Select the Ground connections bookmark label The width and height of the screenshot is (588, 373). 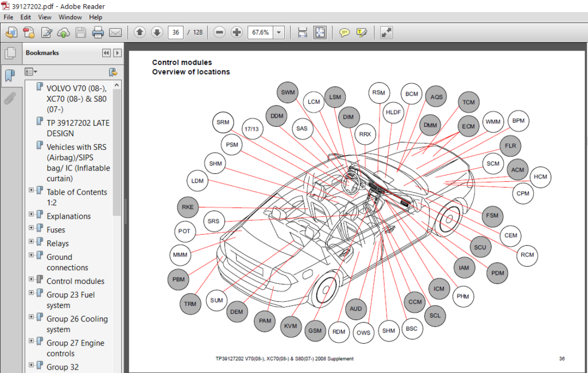[68, 262]
